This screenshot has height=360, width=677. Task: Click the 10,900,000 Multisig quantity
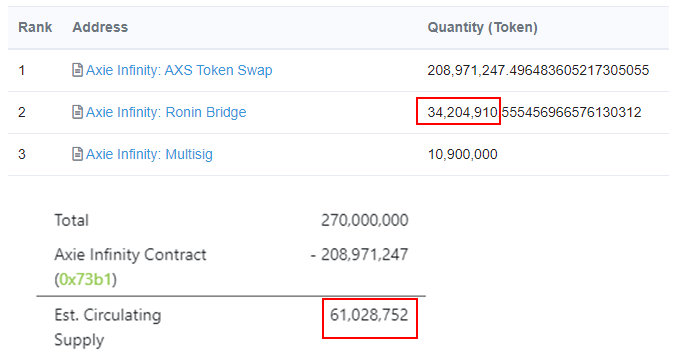(x=462, y=154)
